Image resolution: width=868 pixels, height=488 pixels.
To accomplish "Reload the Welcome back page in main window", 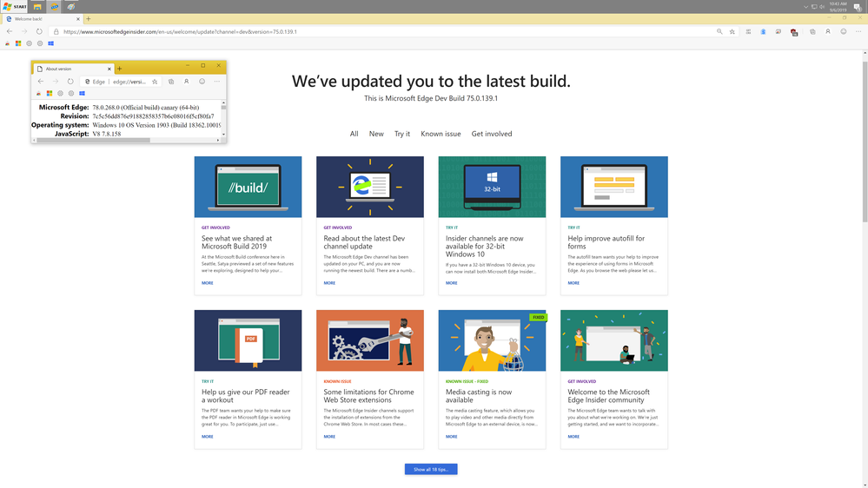I will [x=39, y=31].
